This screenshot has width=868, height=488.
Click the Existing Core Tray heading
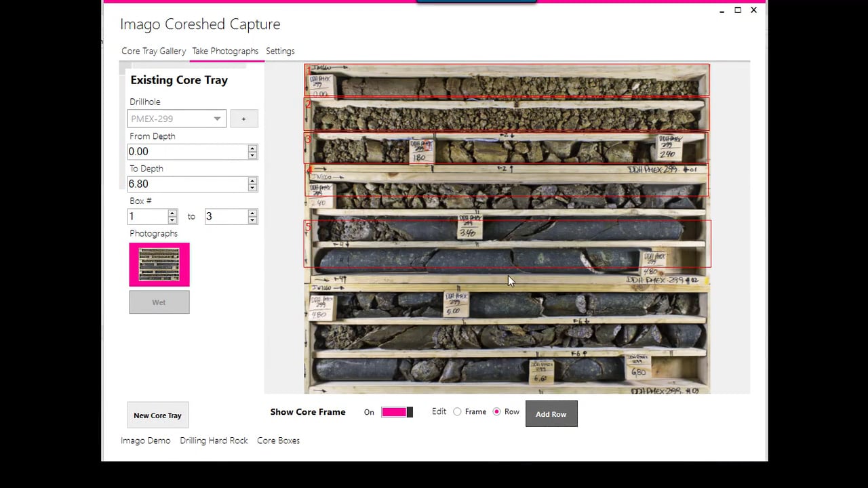tap(179, 80)
